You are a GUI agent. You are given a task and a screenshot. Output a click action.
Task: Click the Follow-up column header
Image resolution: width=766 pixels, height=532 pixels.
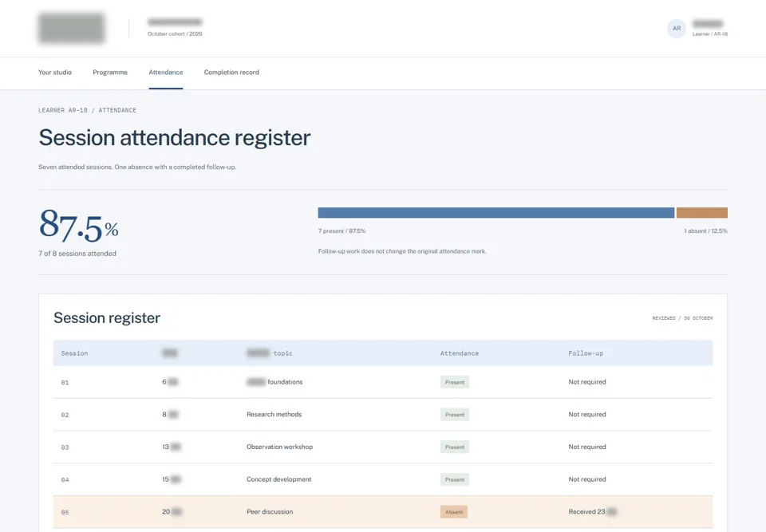point(586,353)
